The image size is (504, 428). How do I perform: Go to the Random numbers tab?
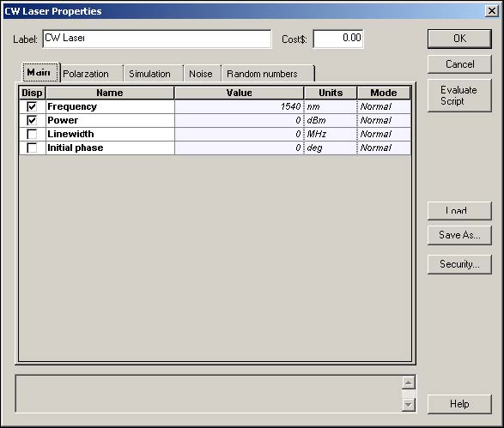tap(268, 74)
